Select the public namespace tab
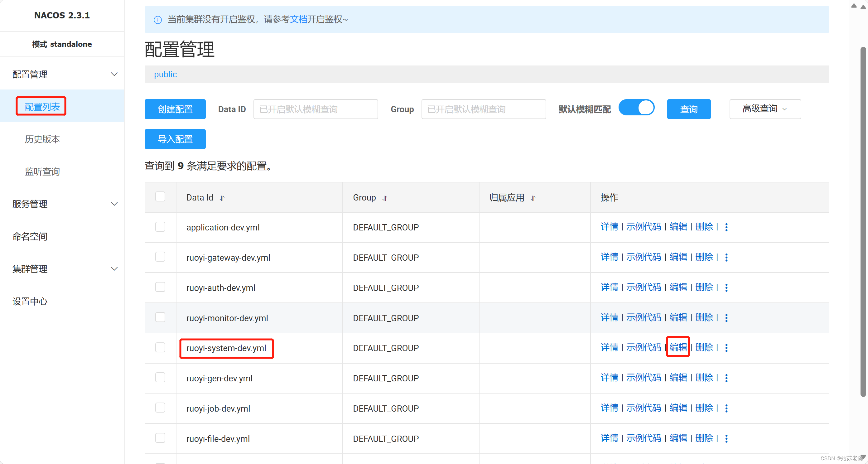This screenshot has height=464, width=868. coord(165,74)
